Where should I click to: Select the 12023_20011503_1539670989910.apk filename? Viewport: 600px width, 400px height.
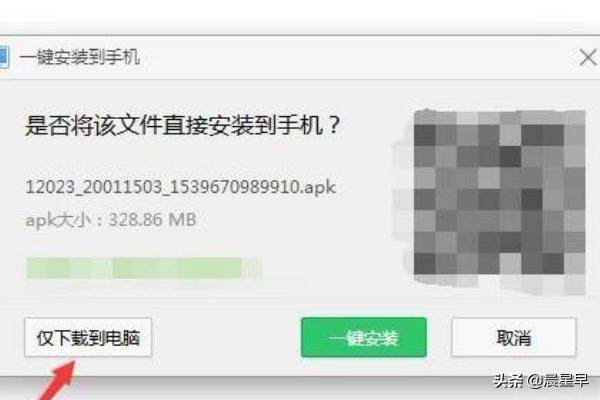[181, 187]
